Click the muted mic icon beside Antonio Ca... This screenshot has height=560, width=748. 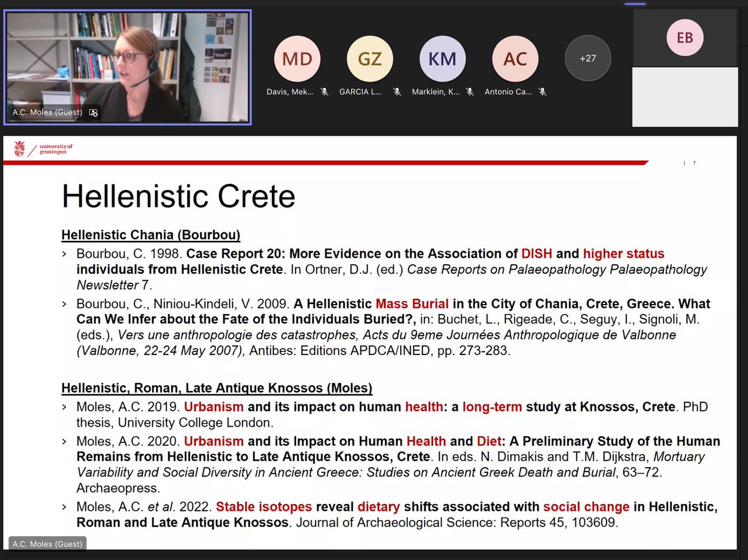point(542,92)
